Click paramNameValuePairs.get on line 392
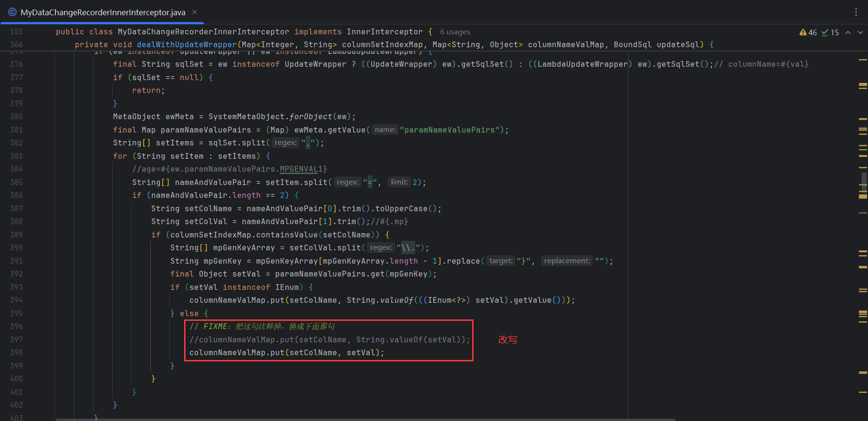The height and width of the screenshot is (421, 868). pyautogui.click(x=330, y=274)
